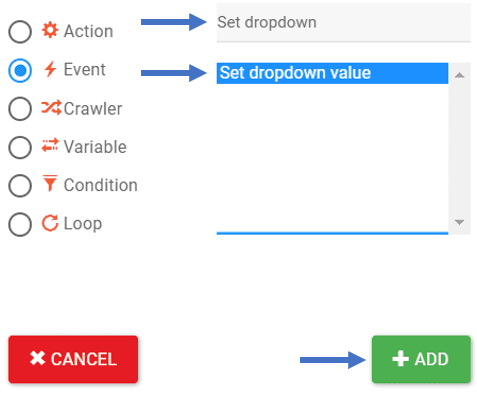
Task: Click the funnel Condition icon
Action: tap(50, 183)
